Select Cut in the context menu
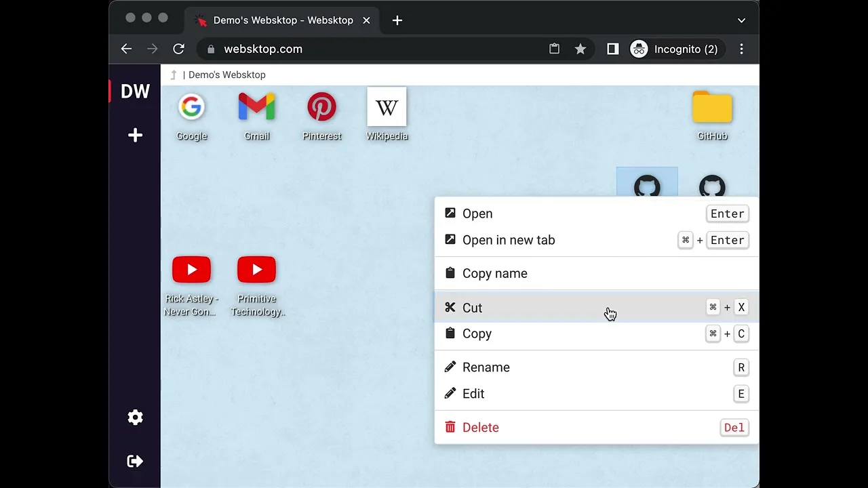Screen dimensions: 868x488 pyautogui.click(x=597, y=308)
